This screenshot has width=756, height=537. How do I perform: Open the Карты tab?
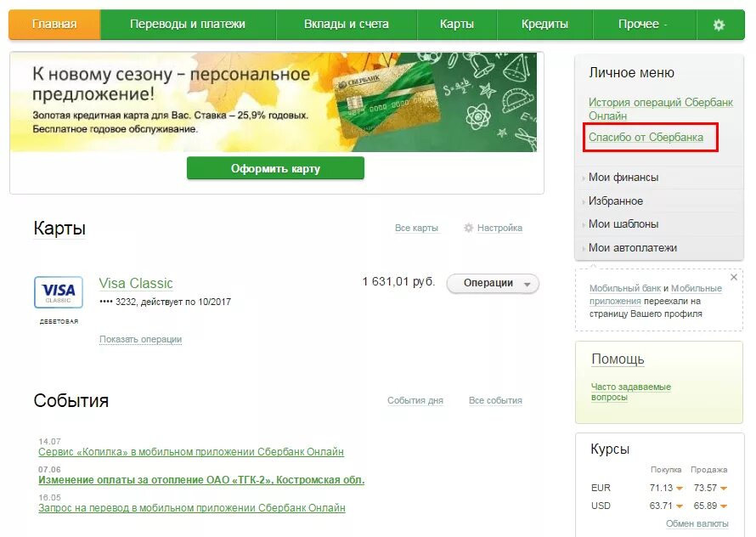457,24
